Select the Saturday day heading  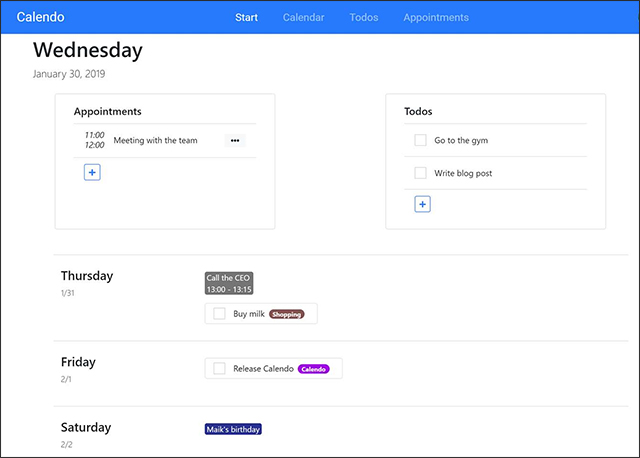(x=86, y=427)
